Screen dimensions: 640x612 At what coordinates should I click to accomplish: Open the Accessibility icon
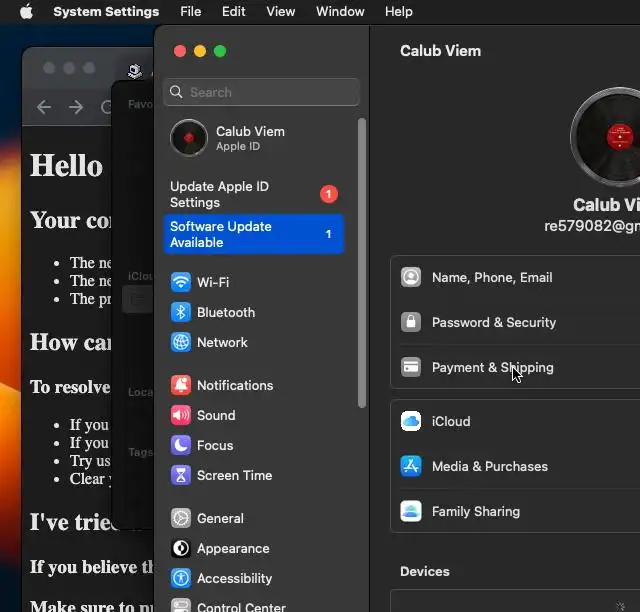(x=181, y=578)
